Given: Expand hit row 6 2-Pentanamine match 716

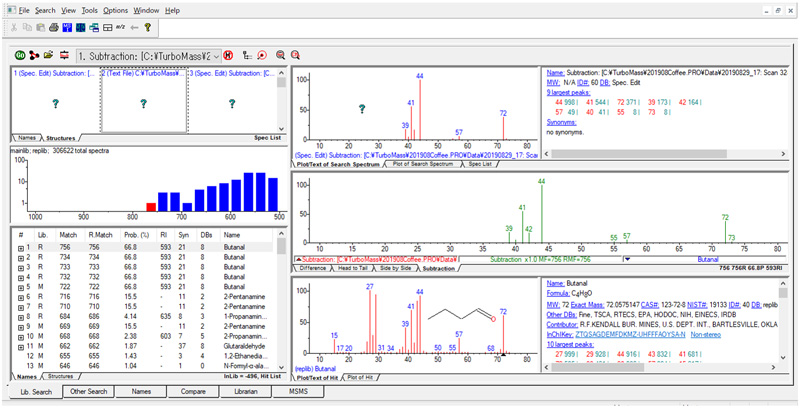Looking at the screenshot, I should (x=21, y=297).
